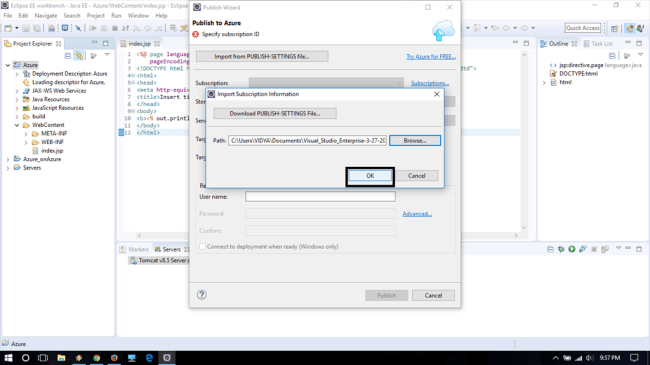Open the Project menu
Image resolution: width=650 pixels, height=365 pixels.
point(95,15)
